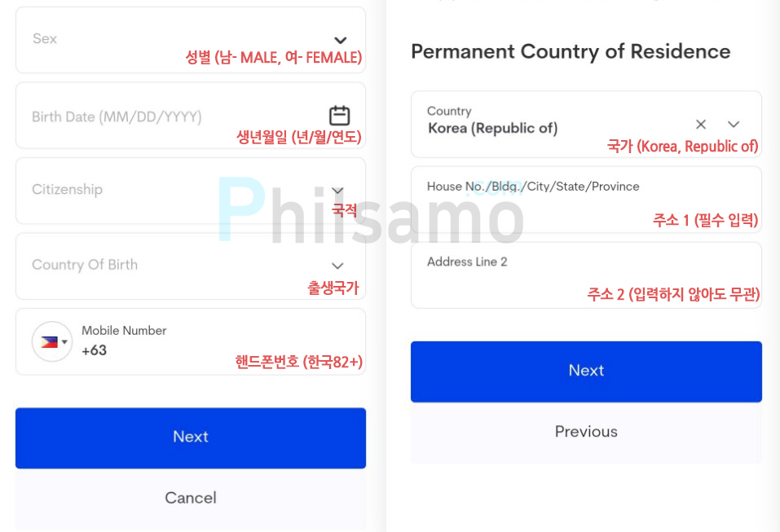Click Next above the Previous button

tap(586, 372)
